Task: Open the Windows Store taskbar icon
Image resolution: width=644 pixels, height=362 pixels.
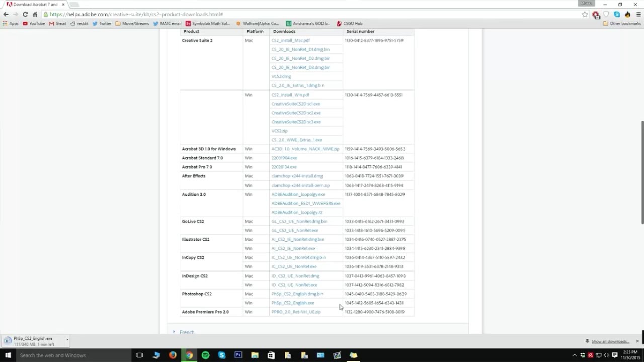Action: 271,355
